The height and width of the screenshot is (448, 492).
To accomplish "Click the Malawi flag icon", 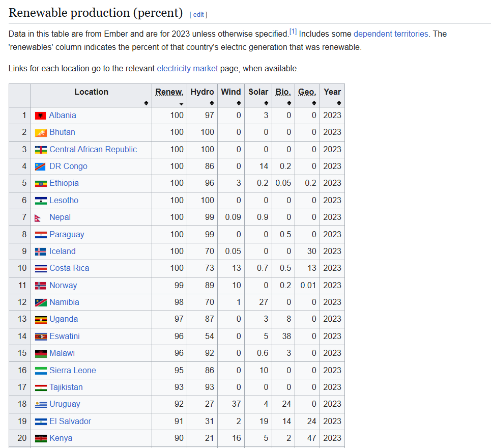I will tap(41, 354).
